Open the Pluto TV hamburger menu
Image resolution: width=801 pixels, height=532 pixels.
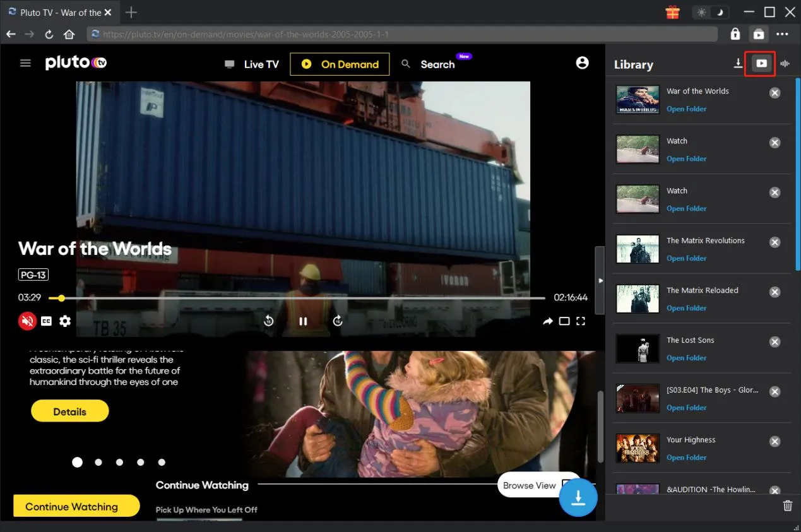tap(25, 63)
